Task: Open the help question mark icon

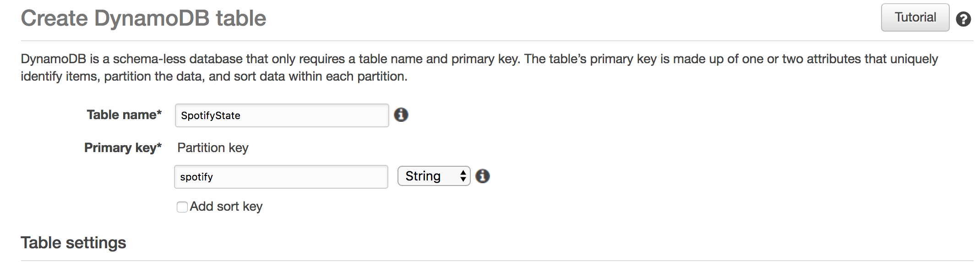Action: [964, 19]
